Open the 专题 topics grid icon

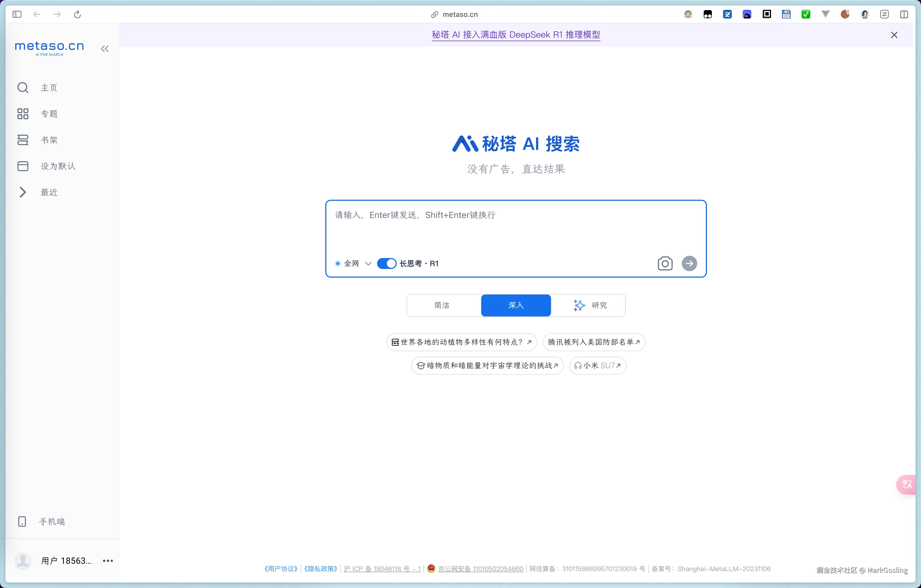pos(23,114)
